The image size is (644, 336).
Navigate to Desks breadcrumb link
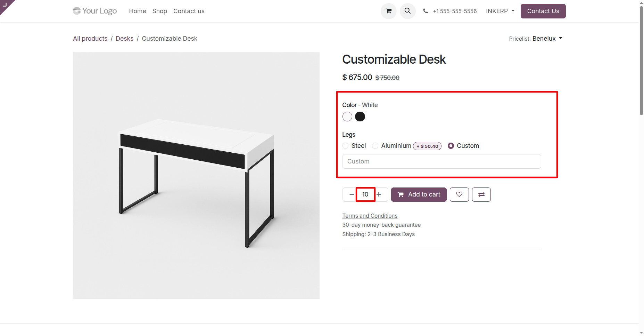125,39
